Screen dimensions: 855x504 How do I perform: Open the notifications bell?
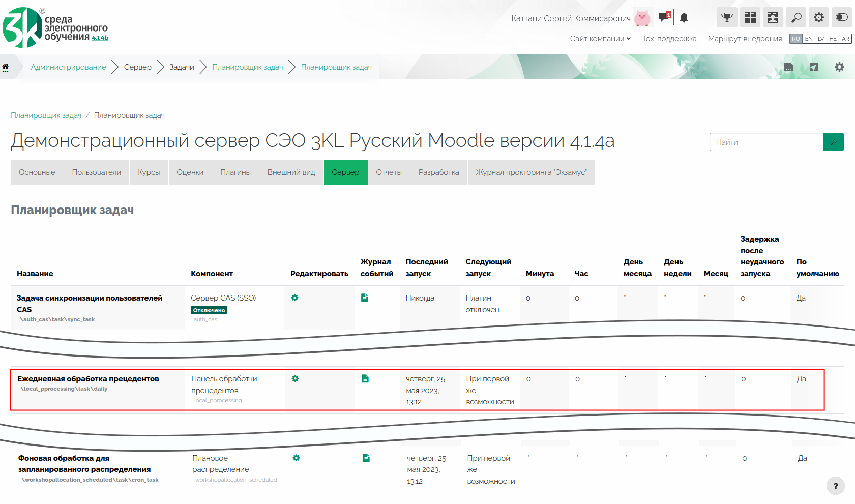(684, 18)
